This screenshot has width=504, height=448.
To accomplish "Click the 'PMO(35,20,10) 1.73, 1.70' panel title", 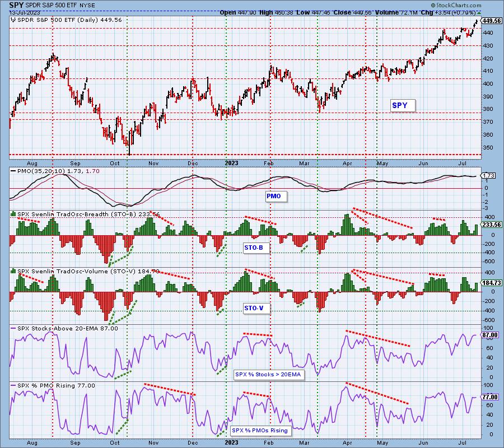I will tap(58, 171).
